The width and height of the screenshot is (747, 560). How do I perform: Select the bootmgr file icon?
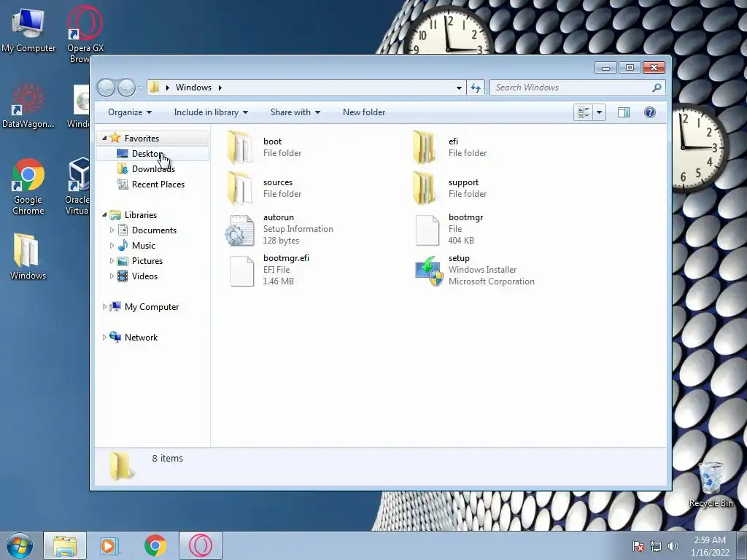[x=427, y=230]
